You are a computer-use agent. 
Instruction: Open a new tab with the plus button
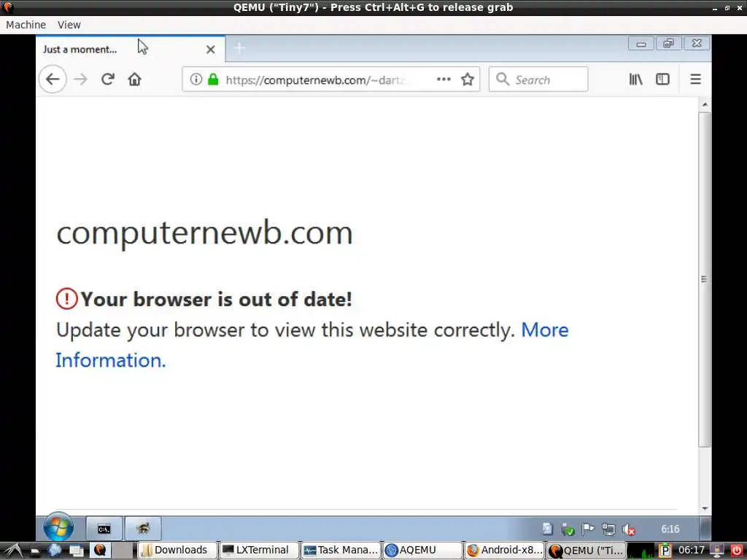tap(239, 47)
